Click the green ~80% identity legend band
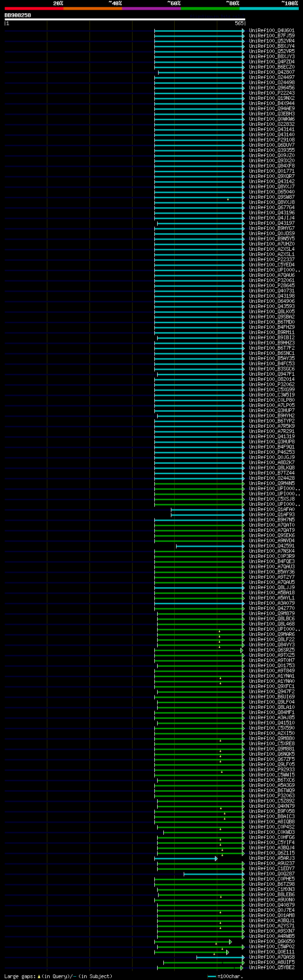This screenshot has width=303, height=980. pos(210,9)
